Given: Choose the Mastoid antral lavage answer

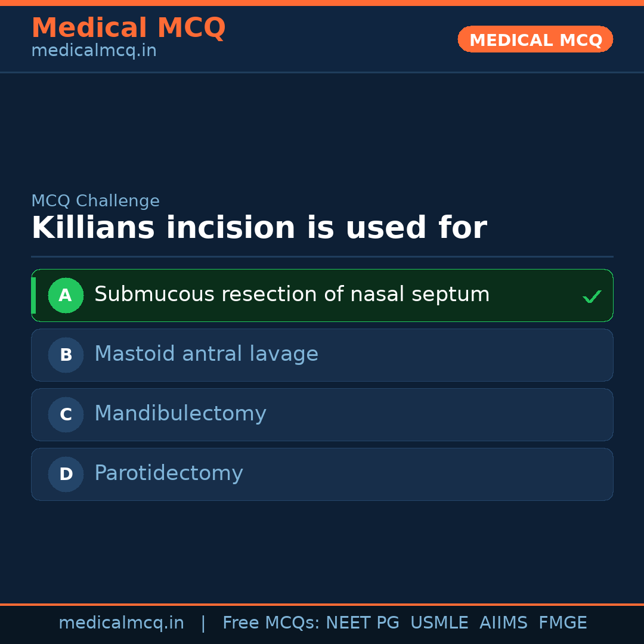Looking at the screenshot, I should (206, 354).
